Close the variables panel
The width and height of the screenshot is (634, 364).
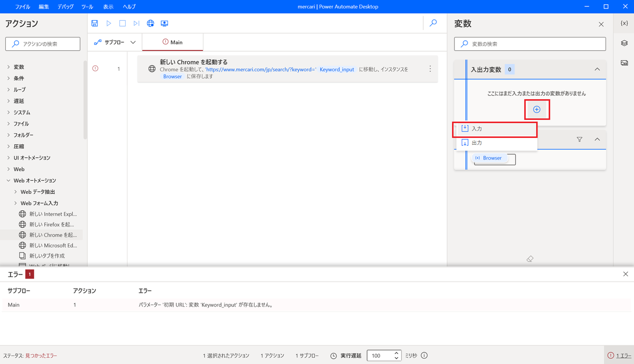tap(601, 24)
